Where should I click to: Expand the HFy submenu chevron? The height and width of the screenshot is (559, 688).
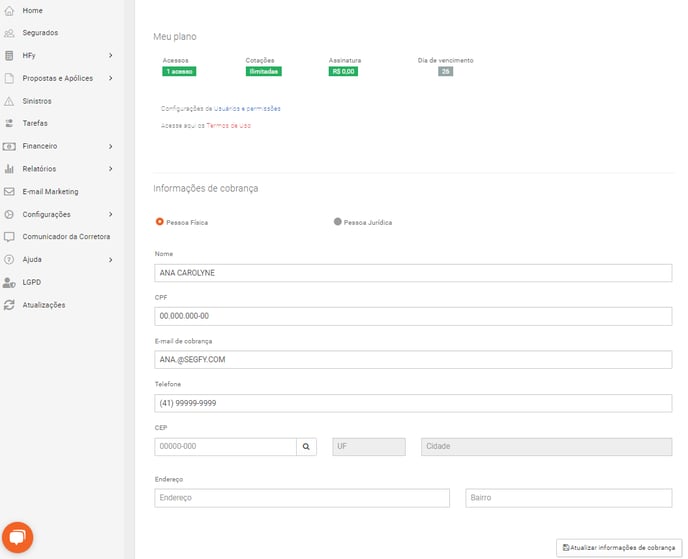[111, 55]
